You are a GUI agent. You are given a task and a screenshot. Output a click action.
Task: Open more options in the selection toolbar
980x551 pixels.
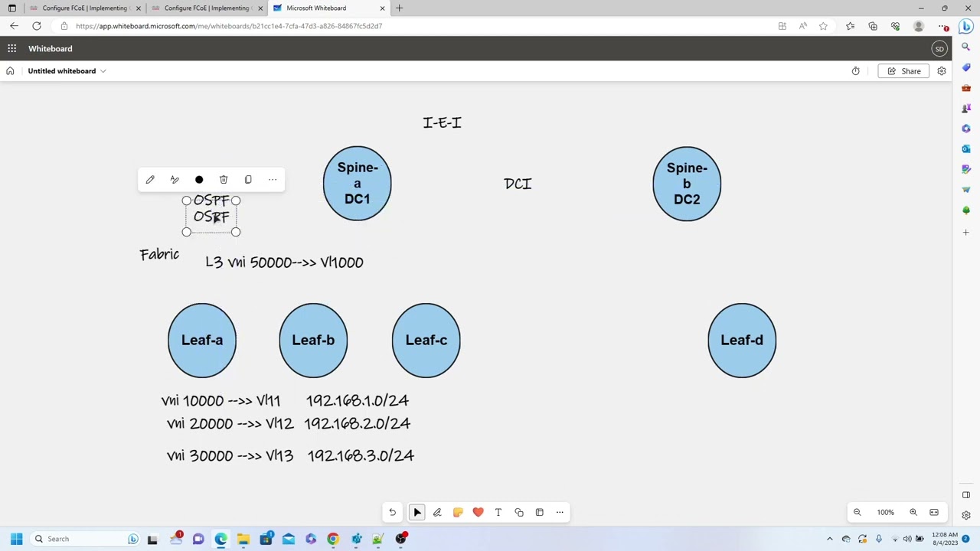point(273,180)
